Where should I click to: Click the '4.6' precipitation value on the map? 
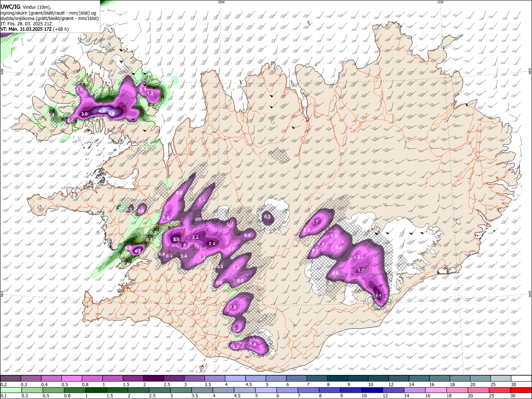(111, 114)
